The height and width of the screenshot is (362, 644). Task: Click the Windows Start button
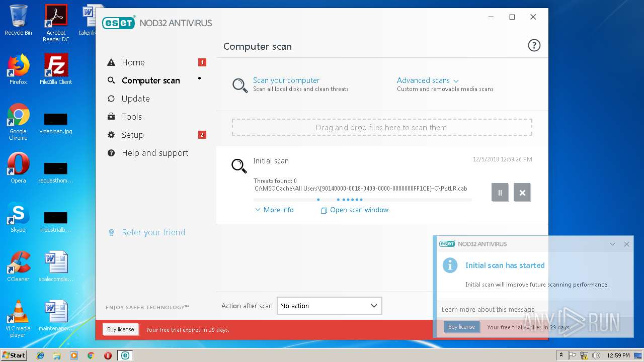click(14, 355)
